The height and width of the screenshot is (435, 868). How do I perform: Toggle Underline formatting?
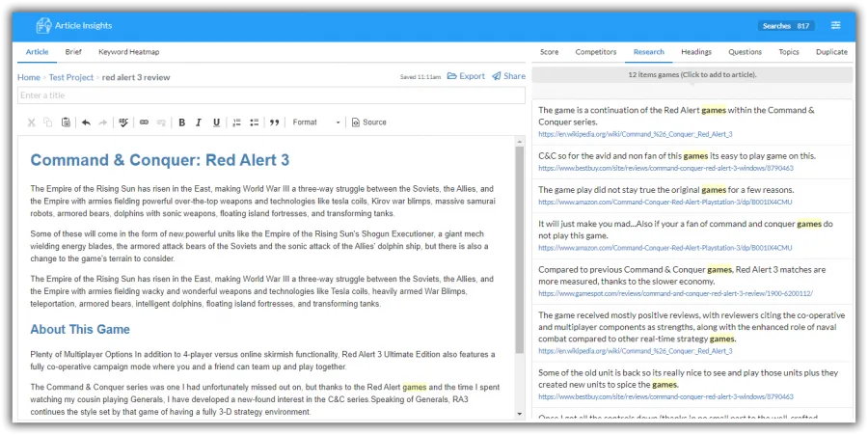pos(216,122)
